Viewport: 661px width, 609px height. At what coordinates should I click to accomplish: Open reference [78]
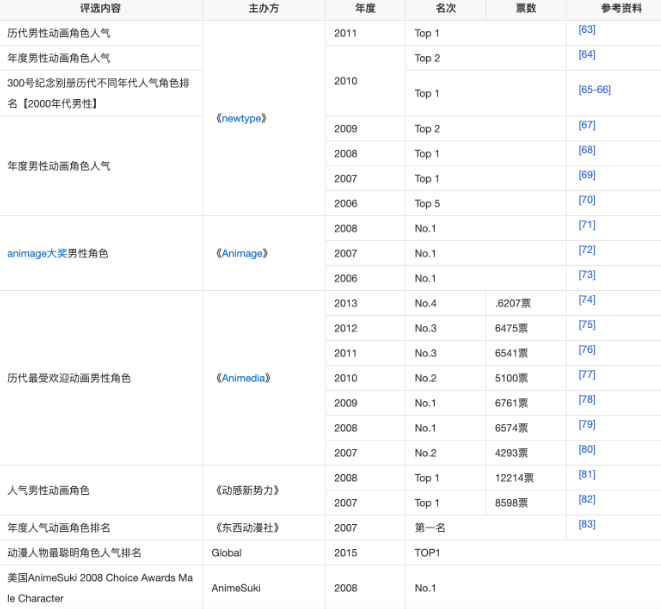tap(587, 399)
